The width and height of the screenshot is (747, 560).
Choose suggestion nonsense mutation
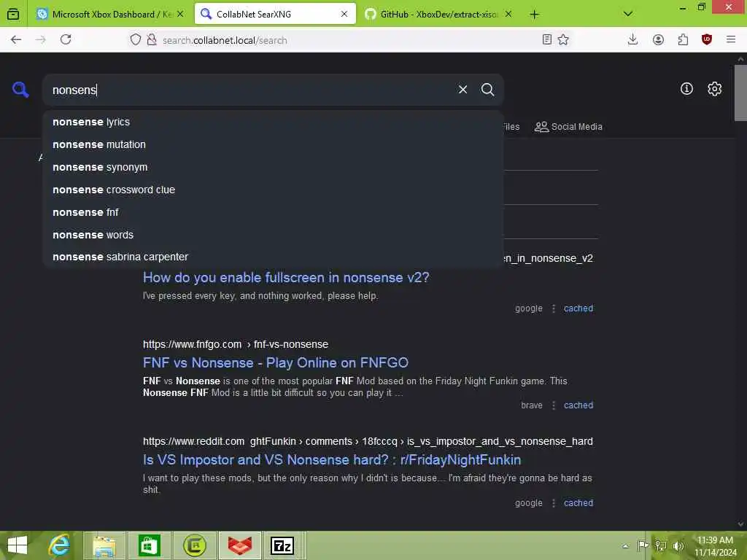(x=273, y=144)
